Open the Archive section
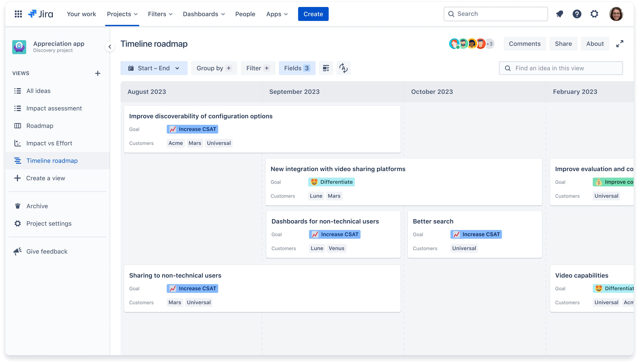Image resolution: width=639 pixels, height=364 pixels. 37,206
